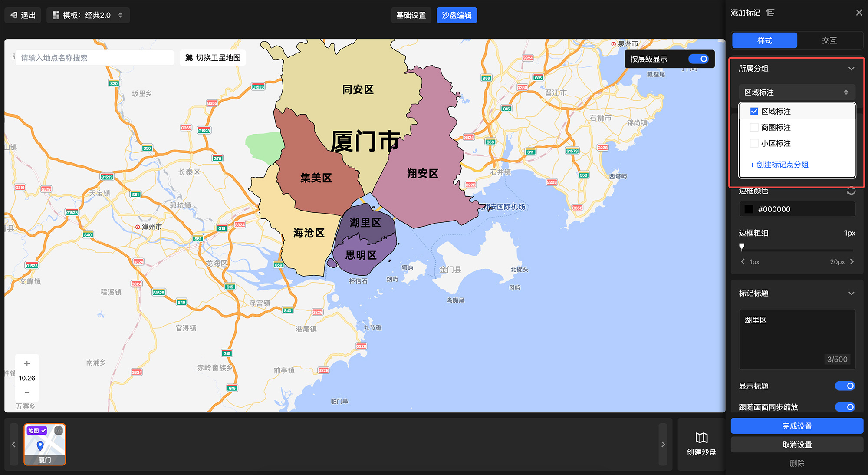The image size is (868, 475).
Task: Click the 创建沙盘 map icon
Action: point(701,438)
